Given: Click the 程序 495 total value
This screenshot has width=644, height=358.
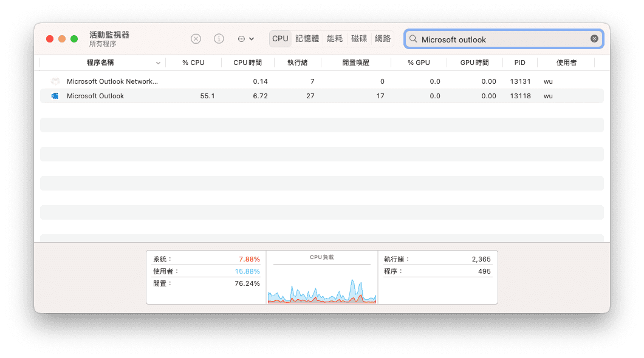Looking at the screenshot, I should [x=485, y=271].
